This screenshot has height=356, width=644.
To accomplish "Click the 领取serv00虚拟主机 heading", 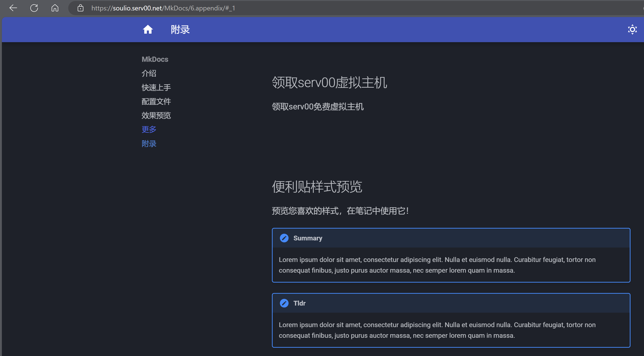I will click(x=329, y=82).
